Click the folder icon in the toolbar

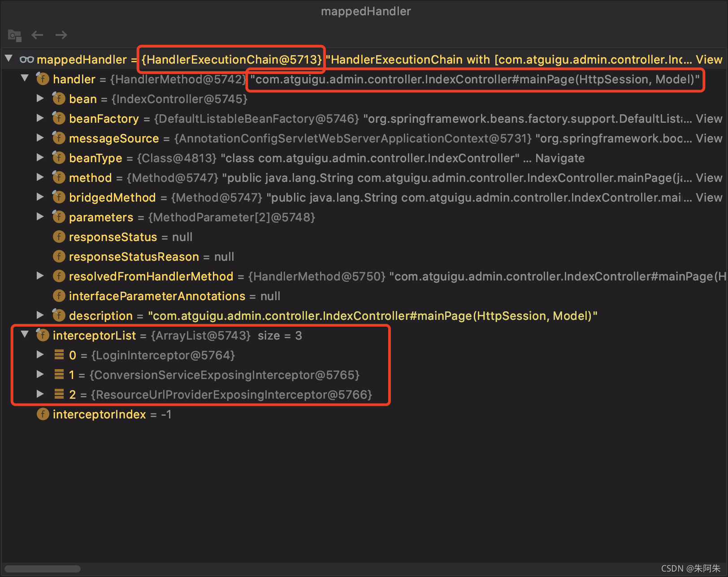click(x=15, y=35)
